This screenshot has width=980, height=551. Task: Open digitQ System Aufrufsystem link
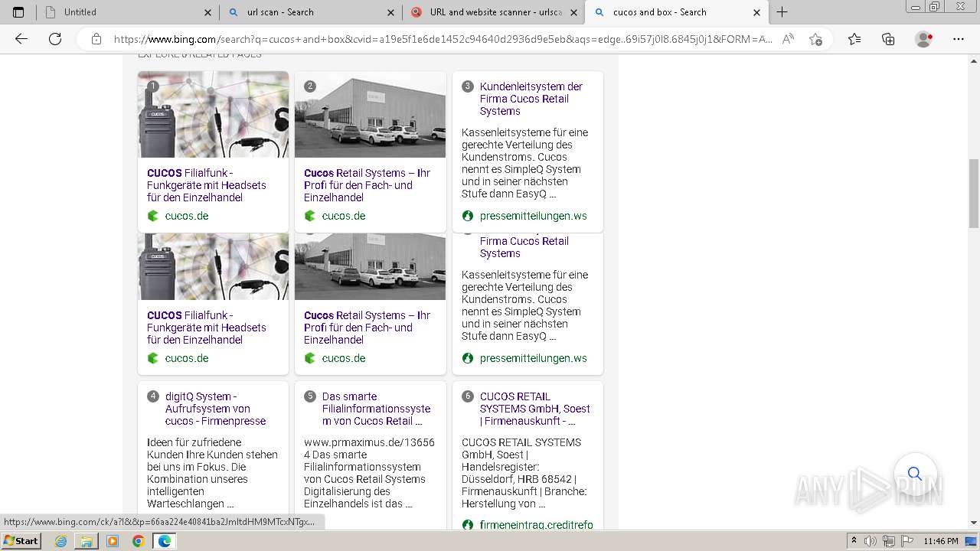point(215,409)
